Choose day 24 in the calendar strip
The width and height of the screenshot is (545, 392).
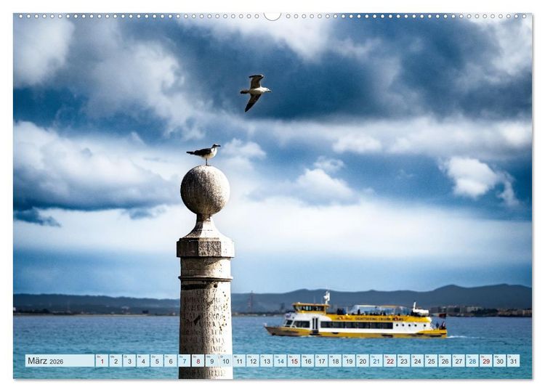(417, 361)
